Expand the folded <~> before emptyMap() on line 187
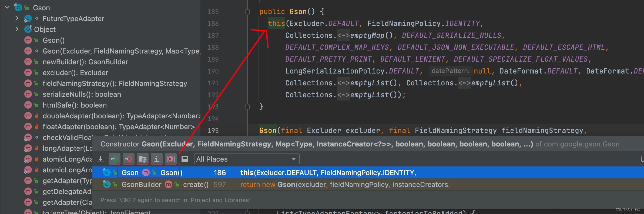This screenshot has height=214, width=644. pyautogui.click(x=344, y=35)
